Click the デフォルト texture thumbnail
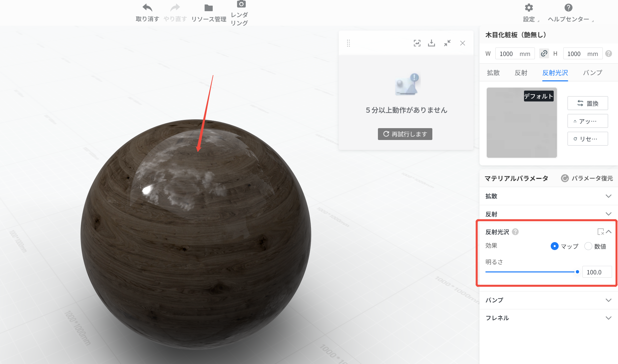618x364 pixels. [x=522, y=123]
